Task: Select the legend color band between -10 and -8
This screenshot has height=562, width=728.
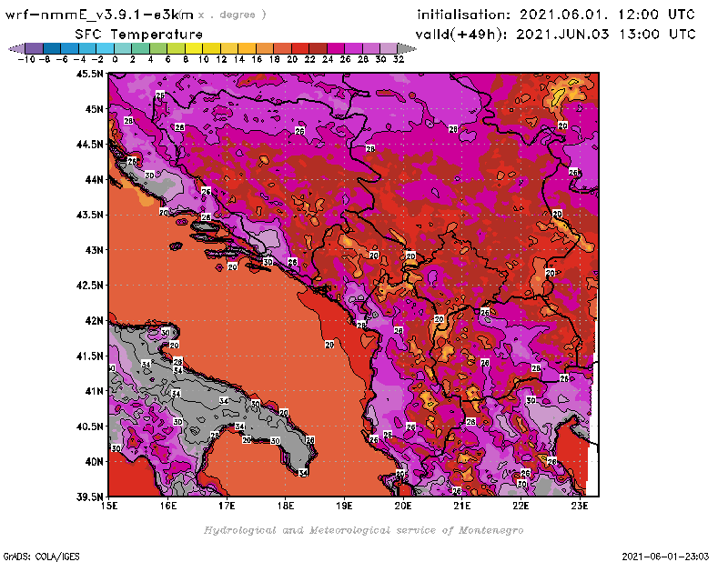Action: click(35, 48)
